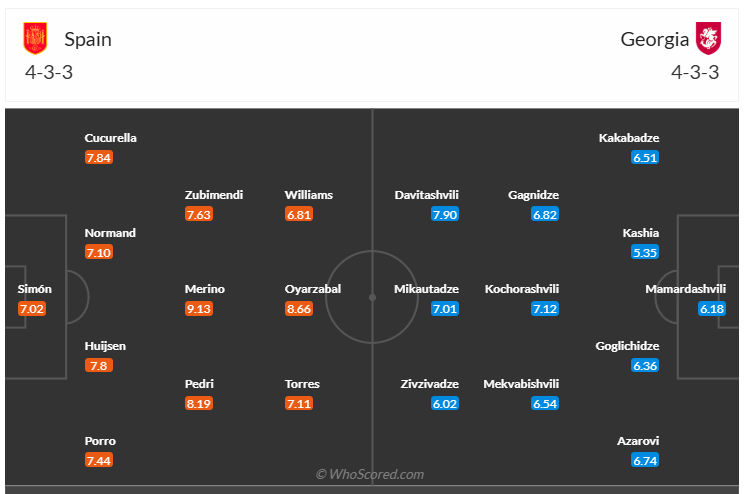
Task: Select player Mikautadze on the pitch
Action: (x=427, y=289)
